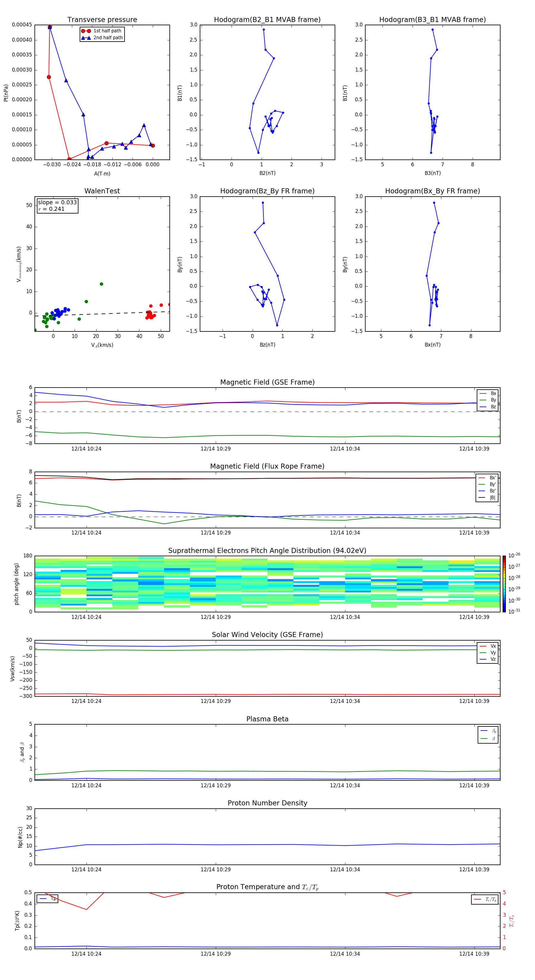535x980 pixels.
Task: Click the 'Hodogram(Bx_By FR frame)' title
Action: point(432,191)
